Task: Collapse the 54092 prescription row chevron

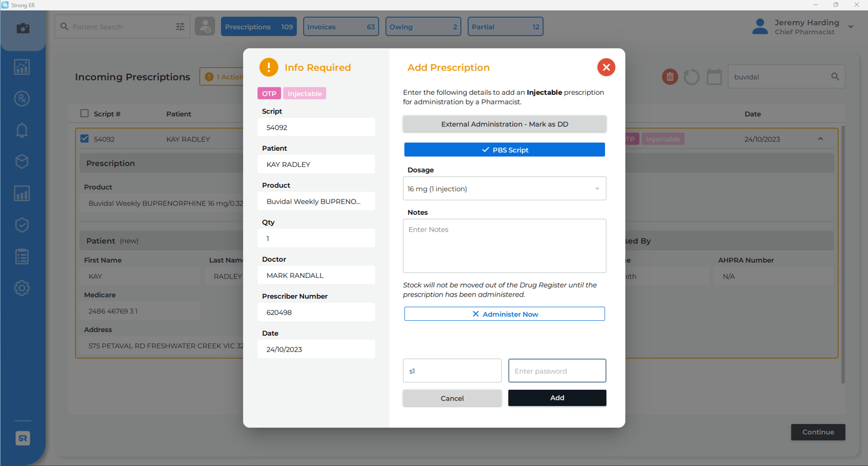Action: point(821,139)
